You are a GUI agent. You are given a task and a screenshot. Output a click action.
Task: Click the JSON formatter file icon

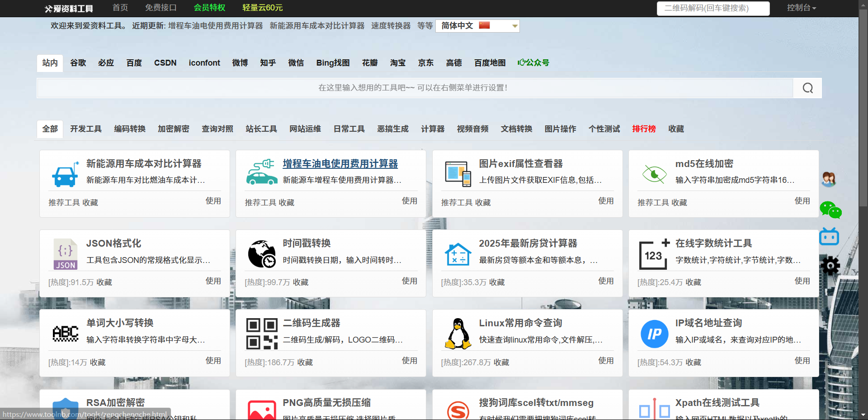[65, 254]
